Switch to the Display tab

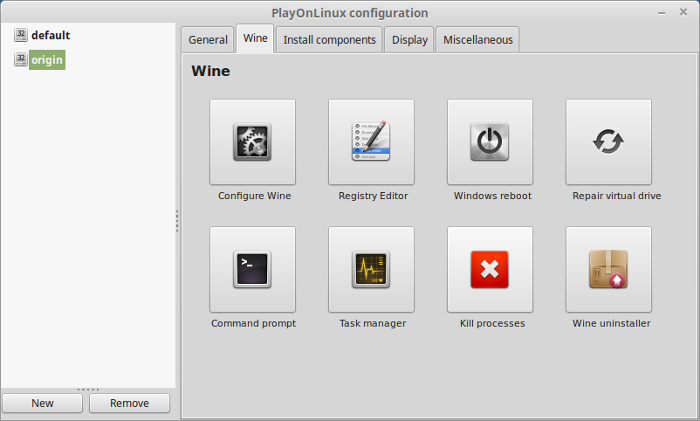(409, 40)
